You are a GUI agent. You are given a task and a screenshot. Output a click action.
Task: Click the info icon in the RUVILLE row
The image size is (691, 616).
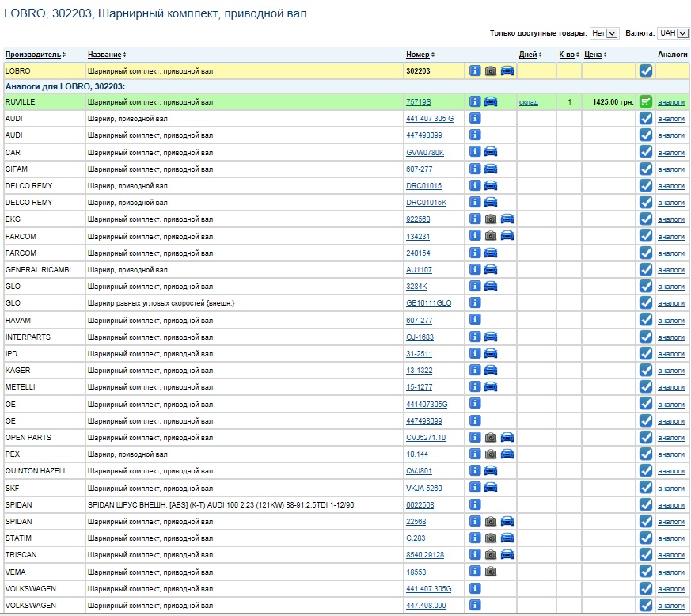(475, 101)
